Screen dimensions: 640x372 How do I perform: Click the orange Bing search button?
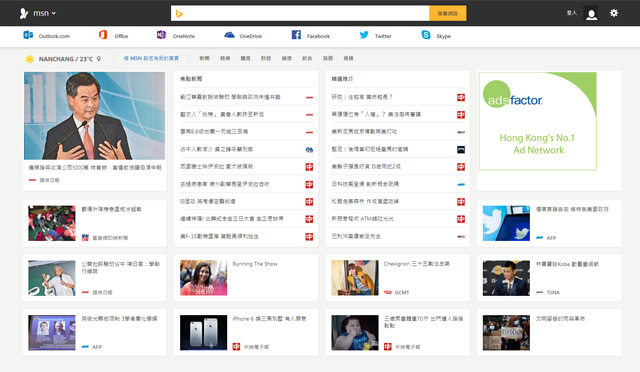click(x=448, y=13)
